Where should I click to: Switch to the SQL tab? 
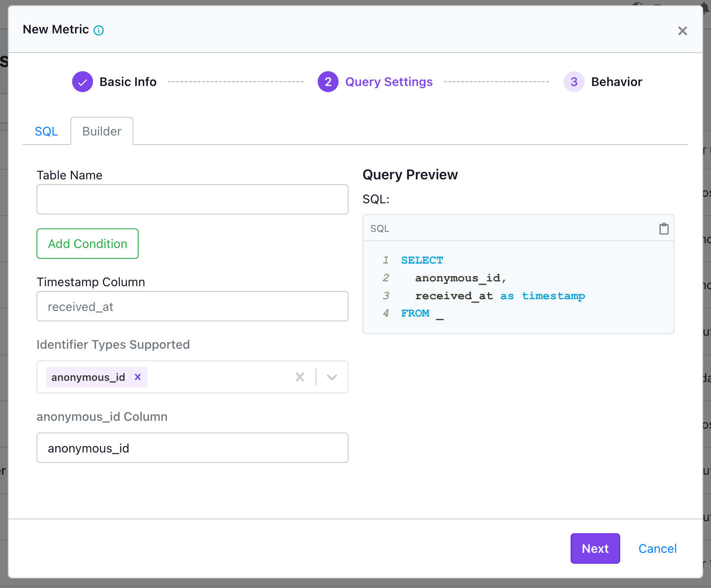click(47, 131)
